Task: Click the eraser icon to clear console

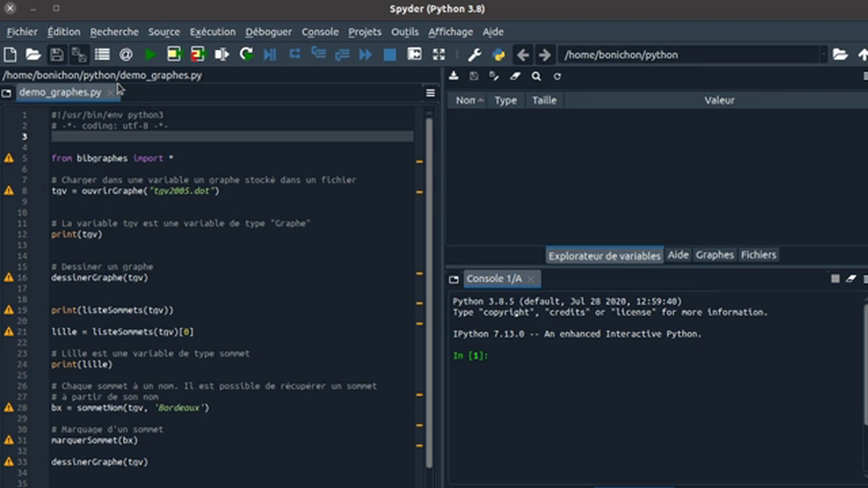Action: [x=852, y=279]
